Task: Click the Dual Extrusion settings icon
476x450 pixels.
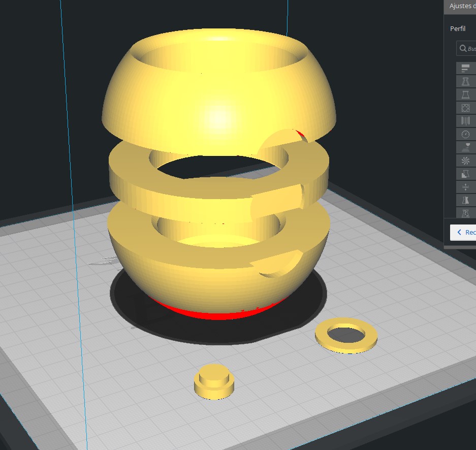Action: (x=465, y=200)
